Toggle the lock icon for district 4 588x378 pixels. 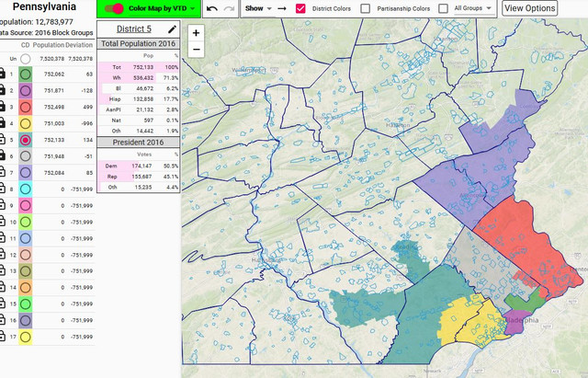tap(2, 123)
